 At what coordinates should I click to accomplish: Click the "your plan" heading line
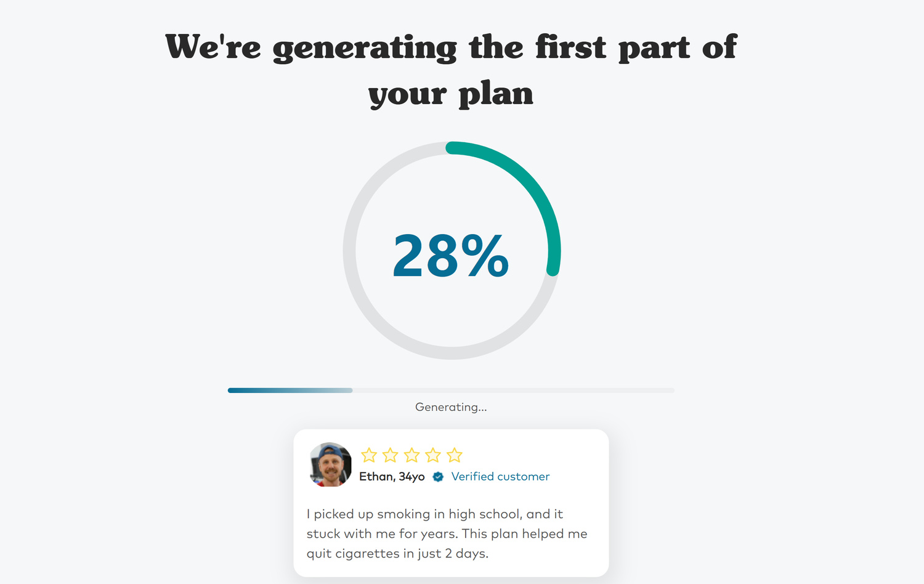coord(451,94)
